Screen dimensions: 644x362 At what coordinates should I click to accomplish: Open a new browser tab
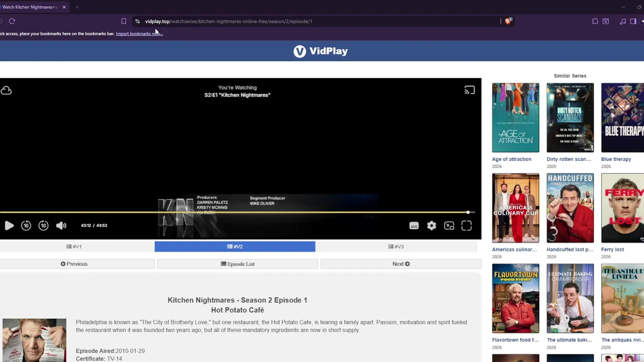[77, 7]
